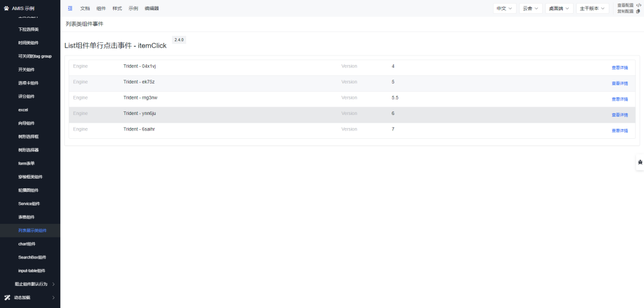The image size is (644, 308).
Task: Select 评分组件 in sidebar
Action: [26, 97]
